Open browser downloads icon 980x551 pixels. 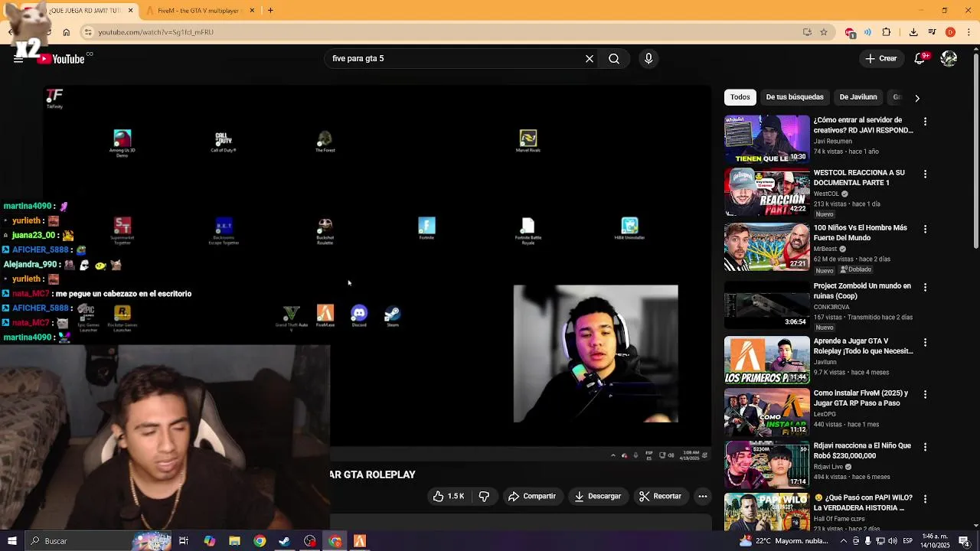click(x=913, y=32)
